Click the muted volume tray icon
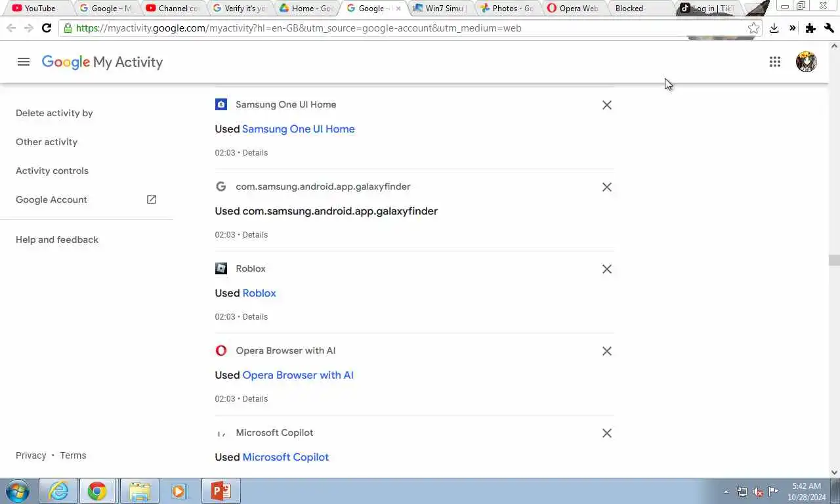This screenshot has width=840, height=504. tap(758, 492)
